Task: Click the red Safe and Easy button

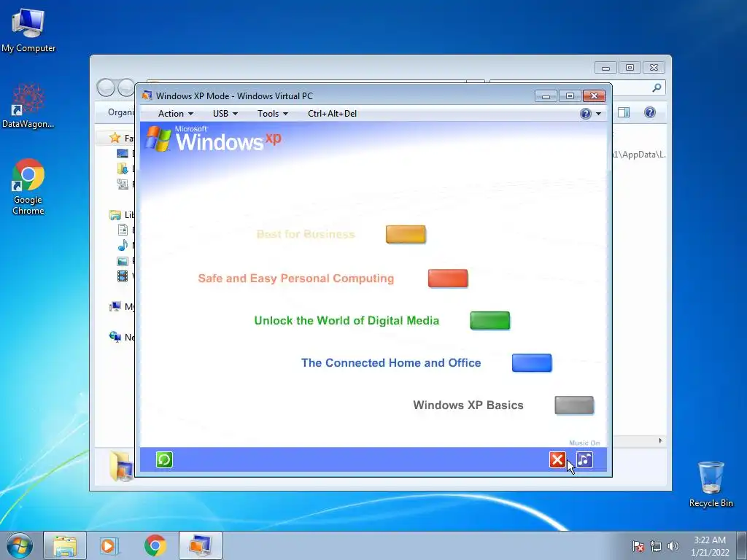Action: tap(448, 279)
